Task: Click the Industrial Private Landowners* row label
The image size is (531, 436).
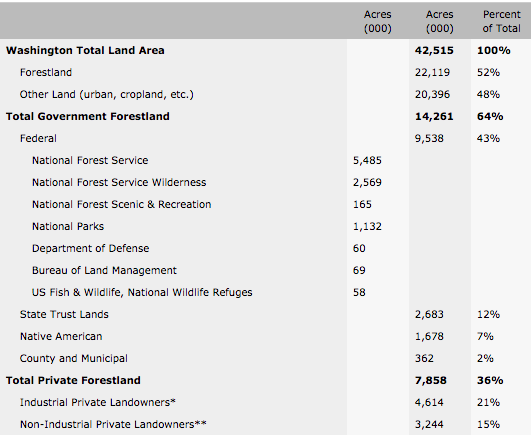Action: [98, 402]
